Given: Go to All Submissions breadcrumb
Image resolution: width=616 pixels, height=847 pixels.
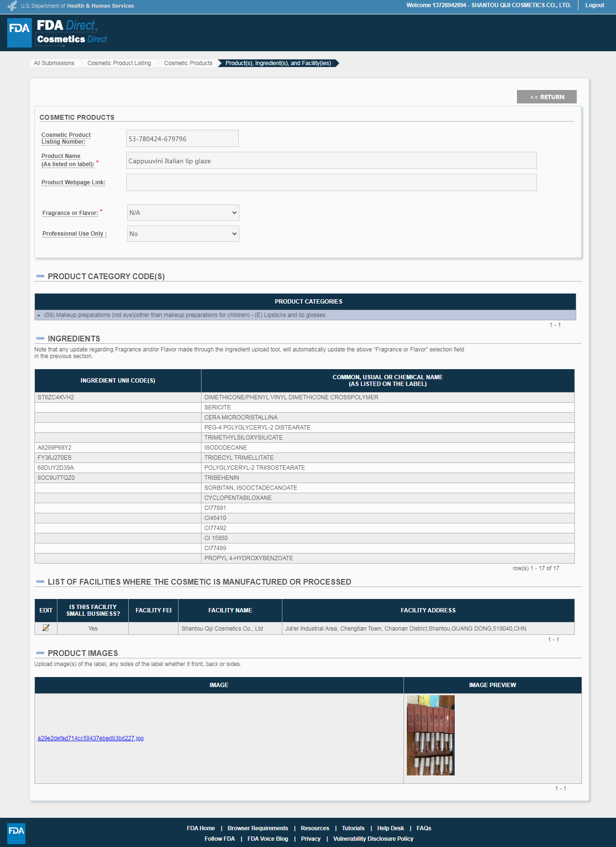Looking at the screenshot, I should pyautogui.click(x=54, y=63).
